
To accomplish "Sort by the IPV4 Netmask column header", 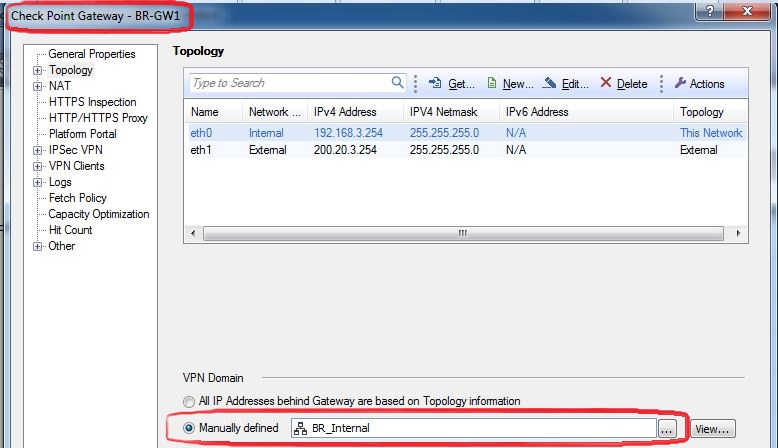I will pos(452,112).
